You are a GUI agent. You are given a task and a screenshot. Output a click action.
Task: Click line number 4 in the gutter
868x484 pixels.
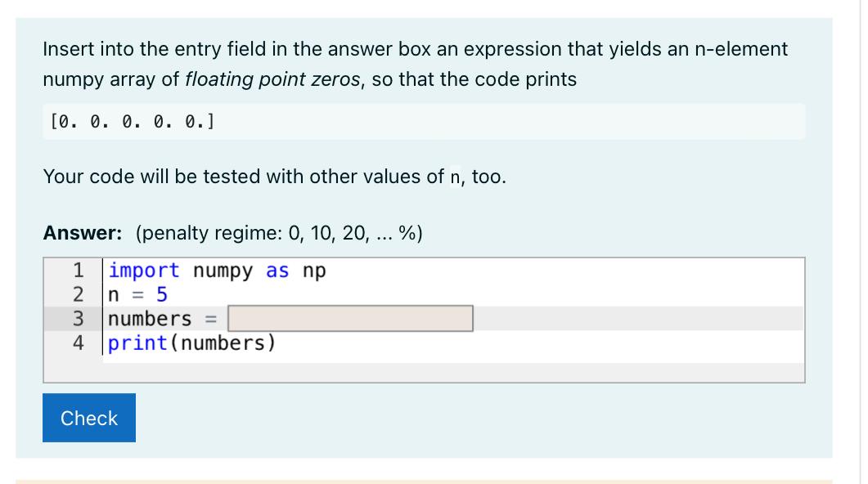[x=78, y=343]
